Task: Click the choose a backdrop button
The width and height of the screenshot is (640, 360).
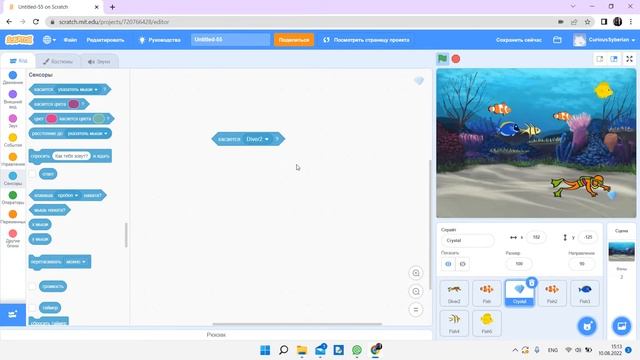Action: (622, 326)
